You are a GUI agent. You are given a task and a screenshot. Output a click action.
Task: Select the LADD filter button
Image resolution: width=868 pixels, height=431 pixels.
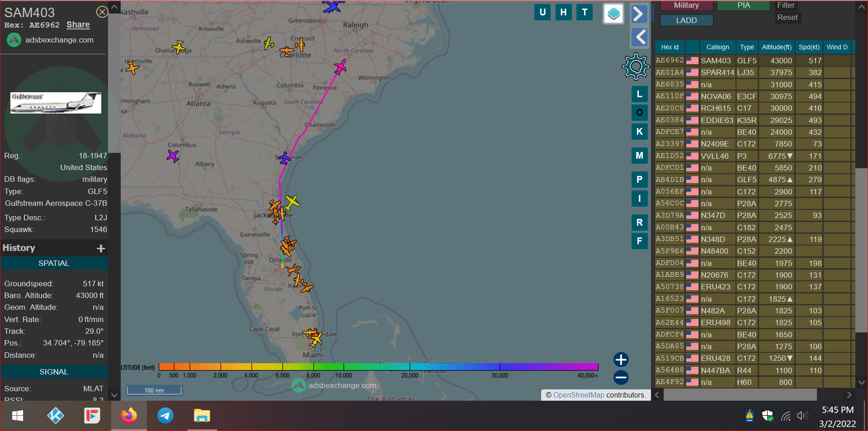point(686,20)
